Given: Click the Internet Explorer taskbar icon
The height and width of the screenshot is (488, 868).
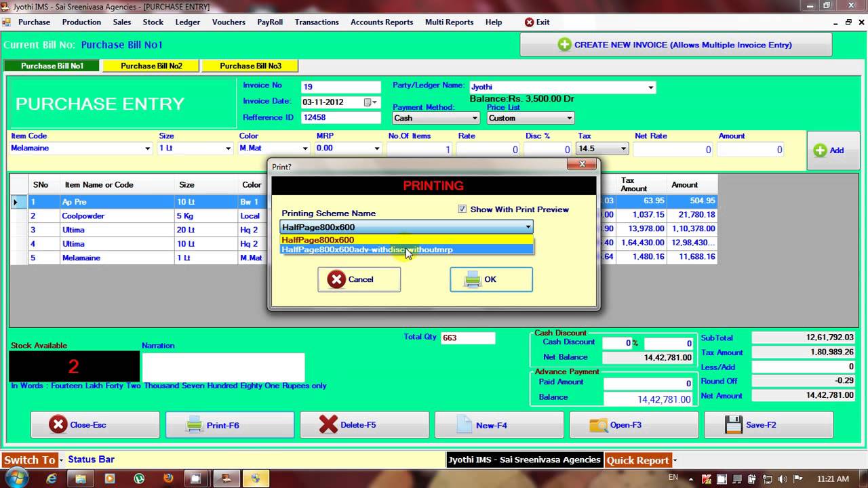Looking at the screenshot, I should pos(52,479).
